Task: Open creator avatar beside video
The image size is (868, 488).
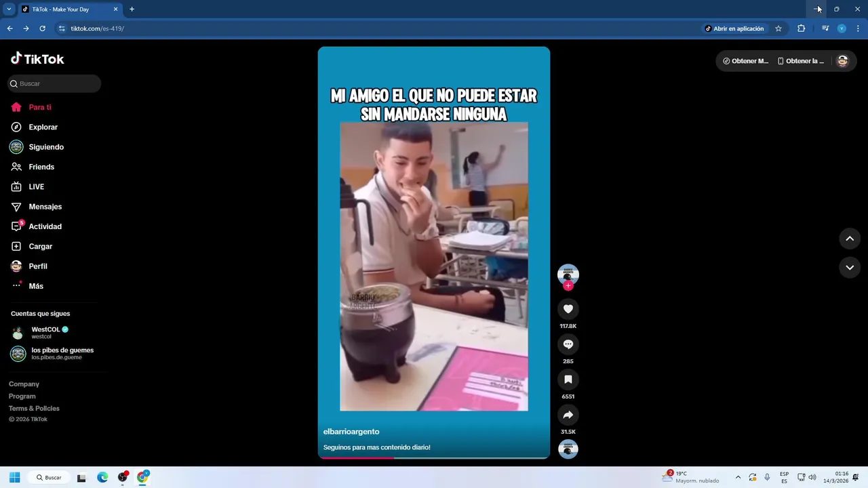Action: pyautogui.click(x=568, y=273)
